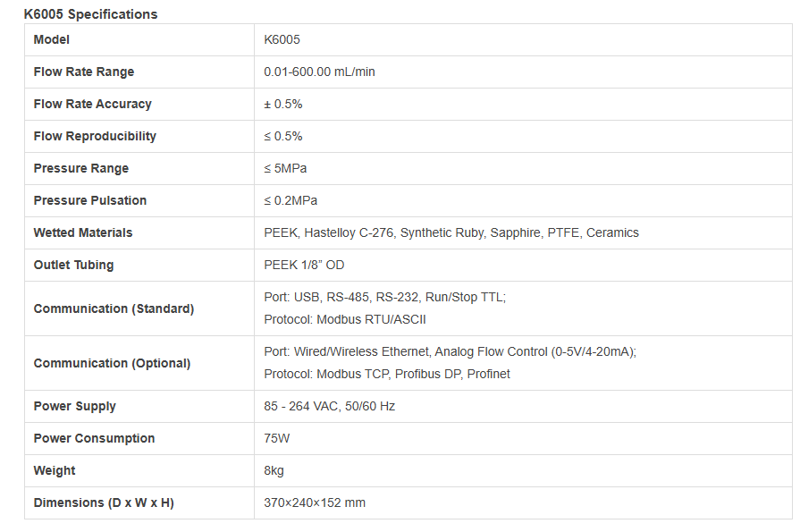Image resolution: width=800 pixels, height=532 pixels.
Task: Click the "Flow Rate Accuracy" label
Action: click(92, 104)
